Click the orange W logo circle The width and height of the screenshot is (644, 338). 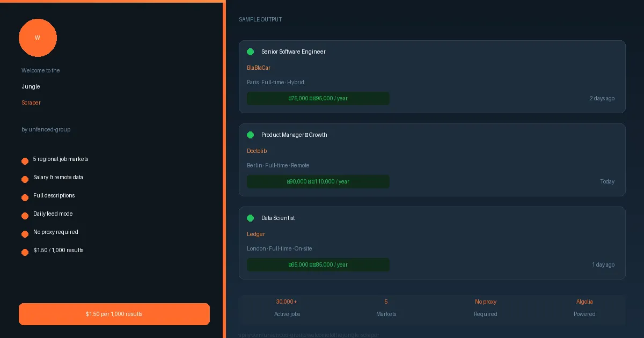pos(38,38)
